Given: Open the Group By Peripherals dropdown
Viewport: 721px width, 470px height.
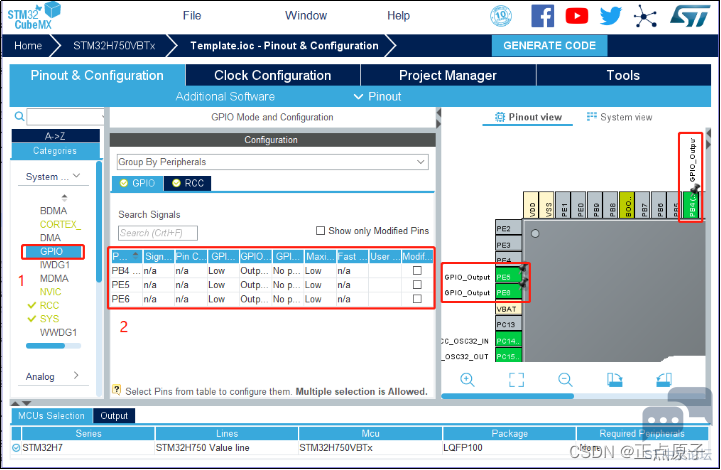Looking at the screenshot, I should pos(272,162).
